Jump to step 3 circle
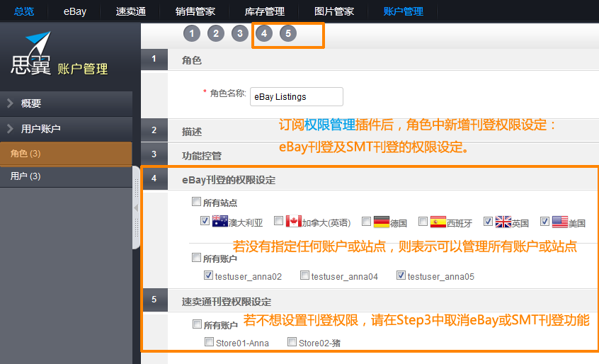Viewport: 599px width, 364px height. pyautogui.click(x=240, y=33)
